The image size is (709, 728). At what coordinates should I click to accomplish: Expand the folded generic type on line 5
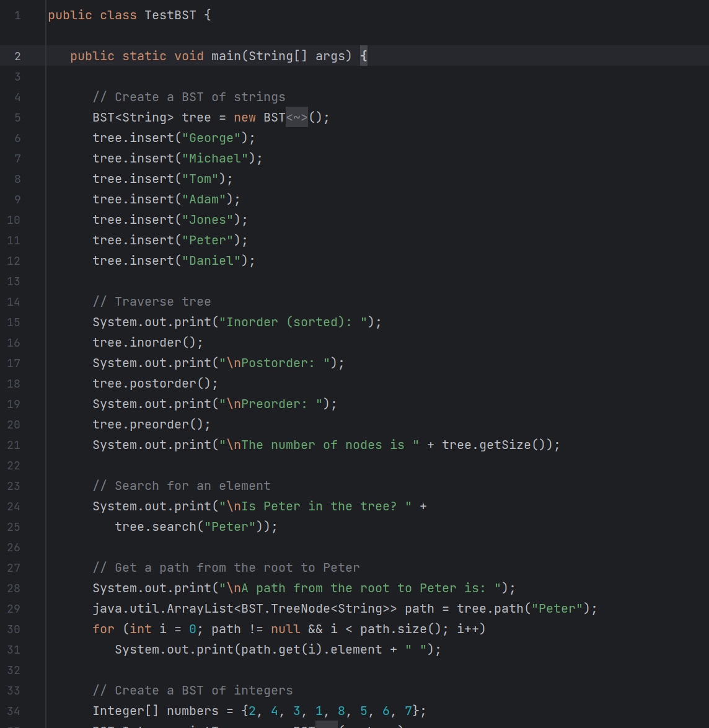tap(296, 117)
